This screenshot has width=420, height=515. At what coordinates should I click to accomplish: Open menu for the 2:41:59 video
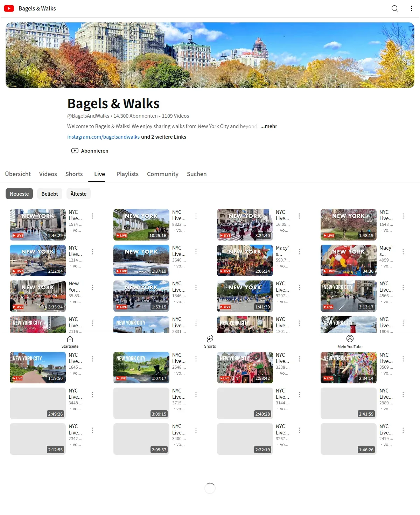click(x=403, y=395)
